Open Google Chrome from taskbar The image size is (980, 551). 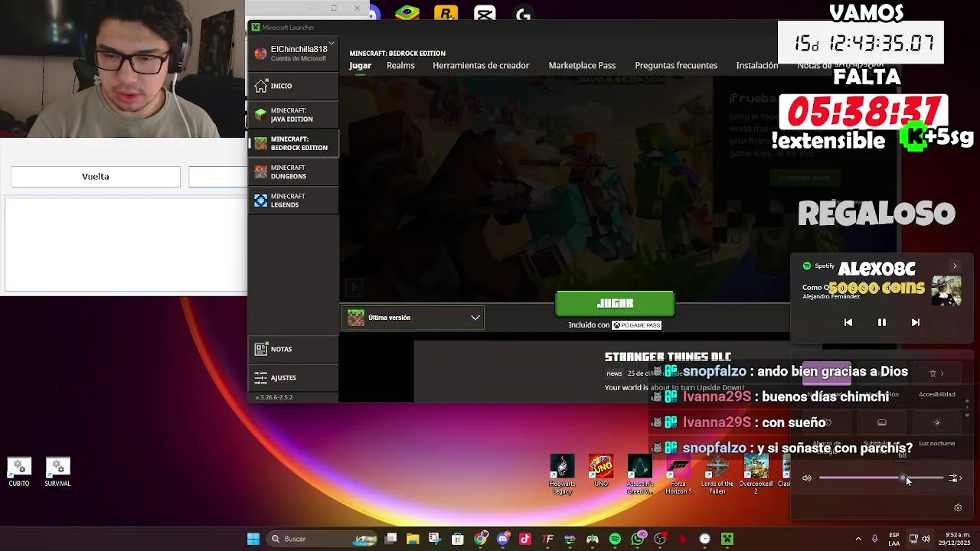click(x=480, y=539)
